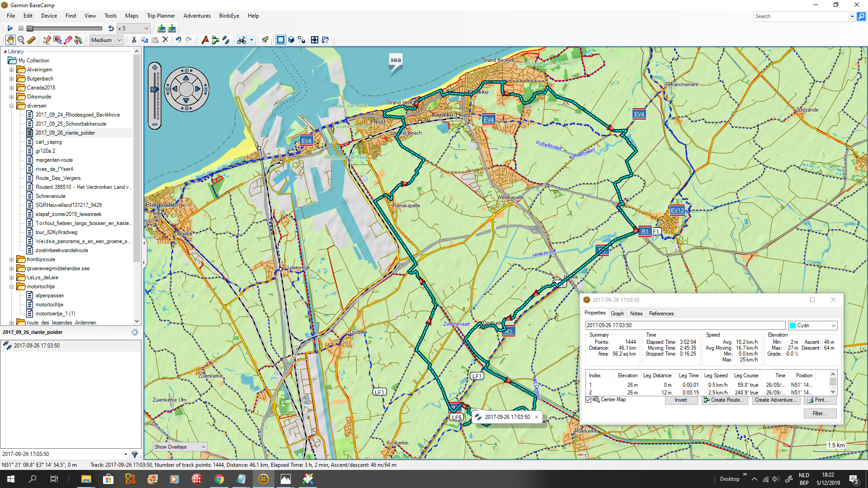Pan map north with compass arrow
Viewport: 868px width, 488px height.
coord(186,78)
